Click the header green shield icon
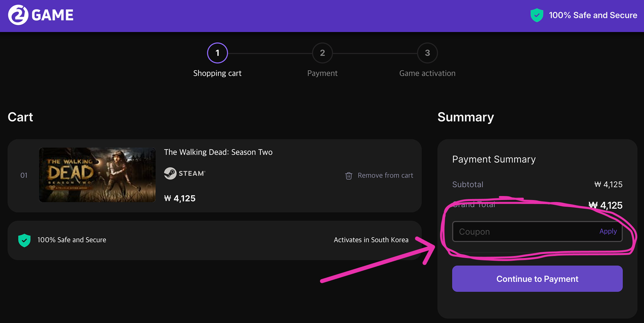 [x=537, y=15]
